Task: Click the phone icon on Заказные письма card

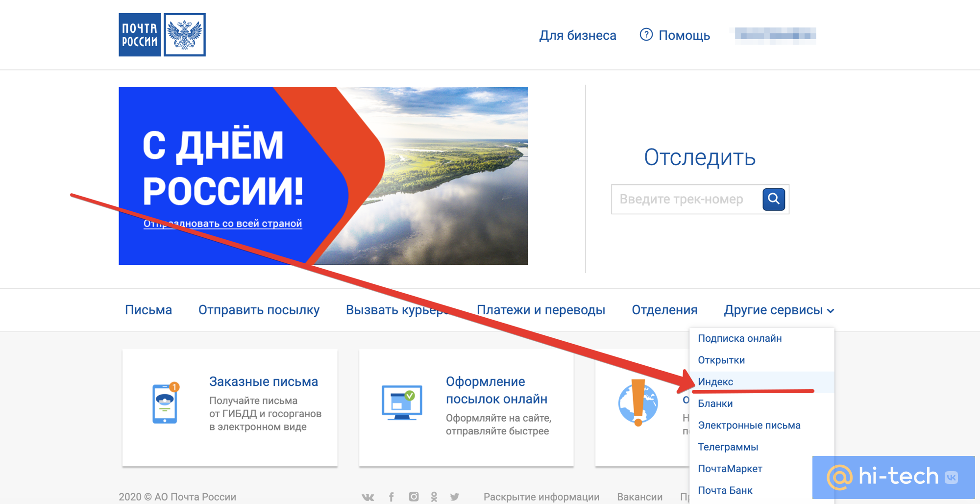Action: coord(165,403)
